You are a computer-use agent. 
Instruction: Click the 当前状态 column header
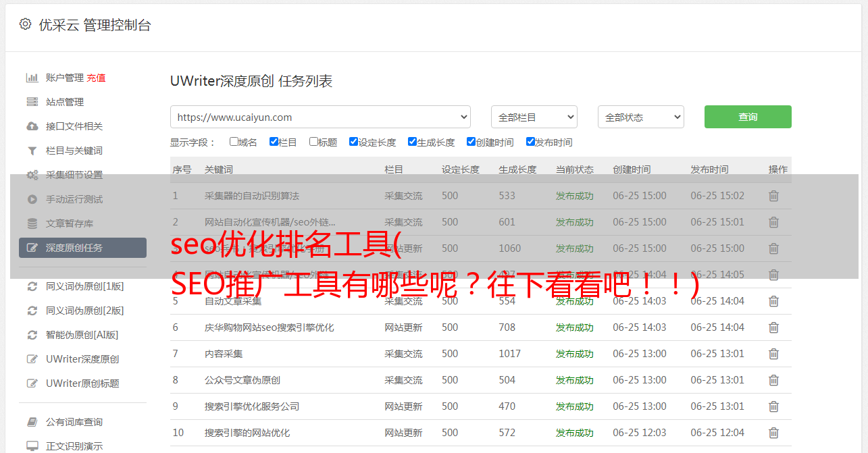[575, 169]
